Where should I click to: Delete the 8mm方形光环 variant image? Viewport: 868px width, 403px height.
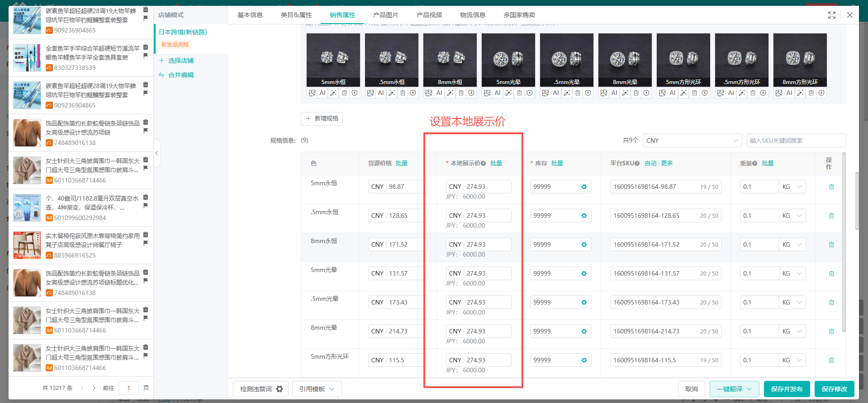point(811,93)
